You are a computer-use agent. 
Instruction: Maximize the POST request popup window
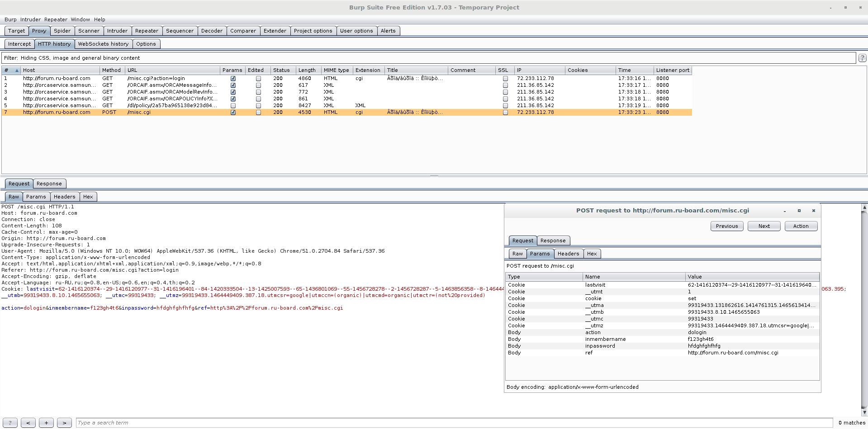pyautogui.click(x=799, y=211)
